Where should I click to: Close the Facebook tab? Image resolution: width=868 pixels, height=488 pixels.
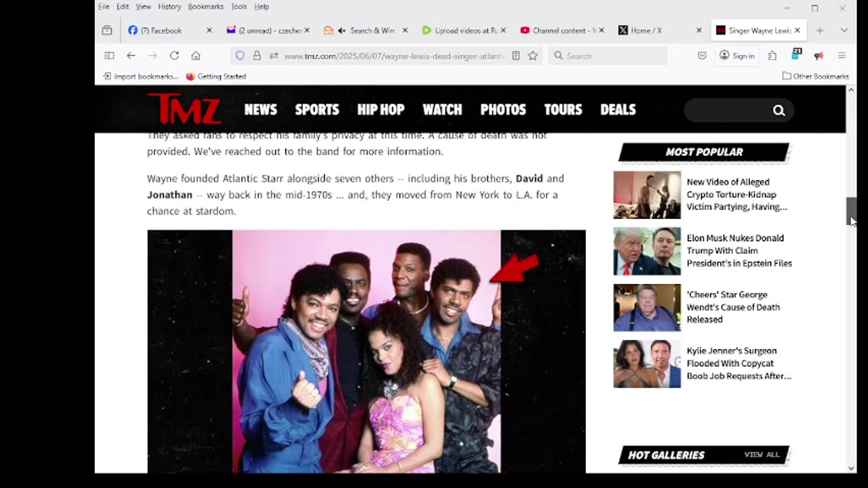[209, 30]
